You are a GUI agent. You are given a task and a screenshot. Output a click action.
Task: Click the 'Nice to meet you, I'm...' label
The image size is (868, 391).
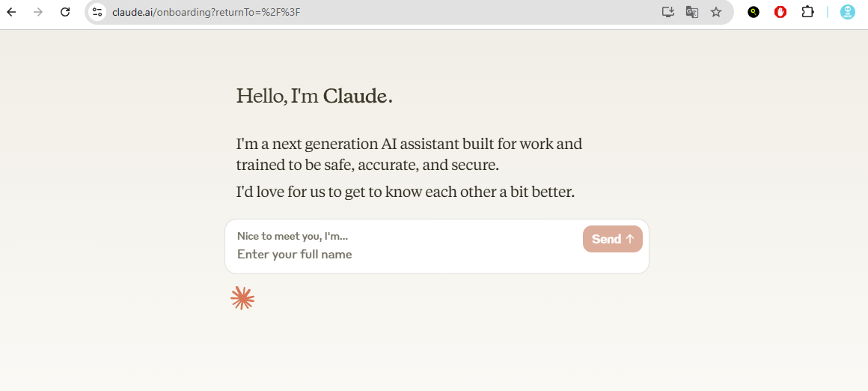click(293, 236)
